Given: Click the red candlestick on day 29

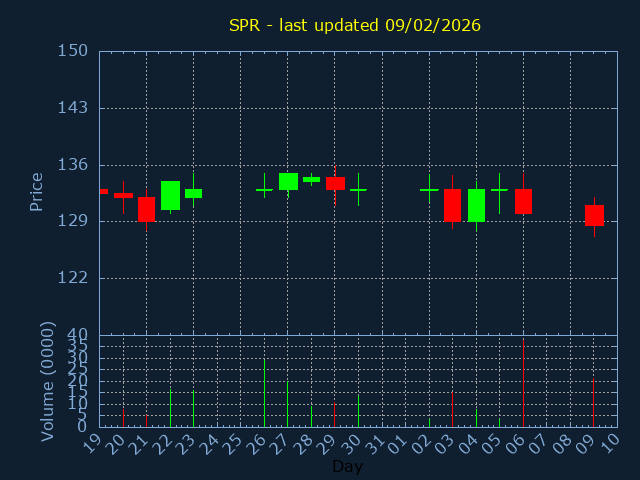Looking at the screenshot, I should pos(335,183).
